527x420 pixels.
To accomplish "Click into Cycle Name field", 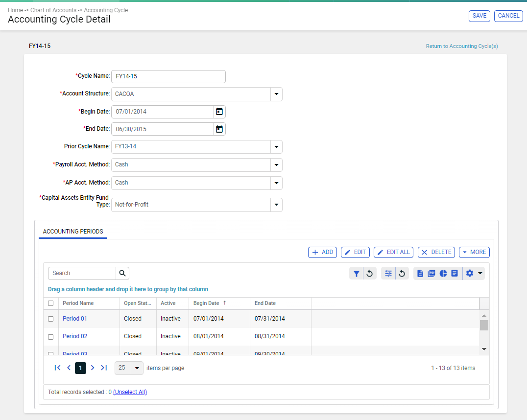I will (168, 76).
